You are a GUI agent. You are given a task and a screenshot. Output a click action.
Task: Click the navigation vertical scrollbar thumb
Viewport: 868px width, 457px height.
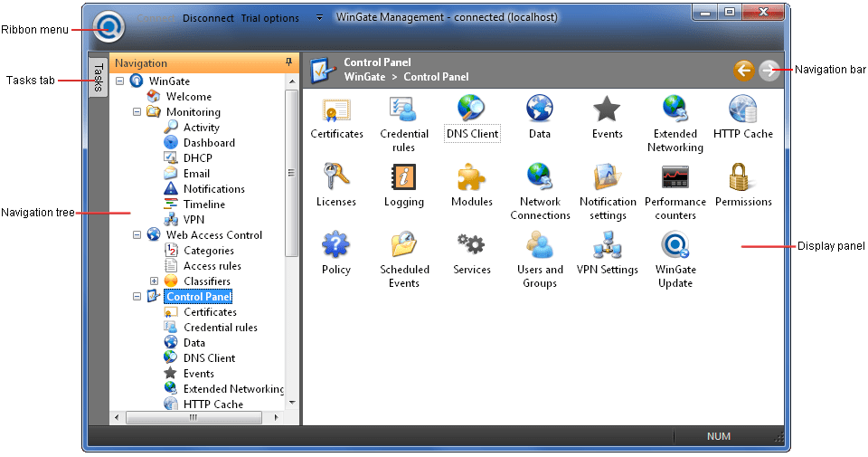292,173
